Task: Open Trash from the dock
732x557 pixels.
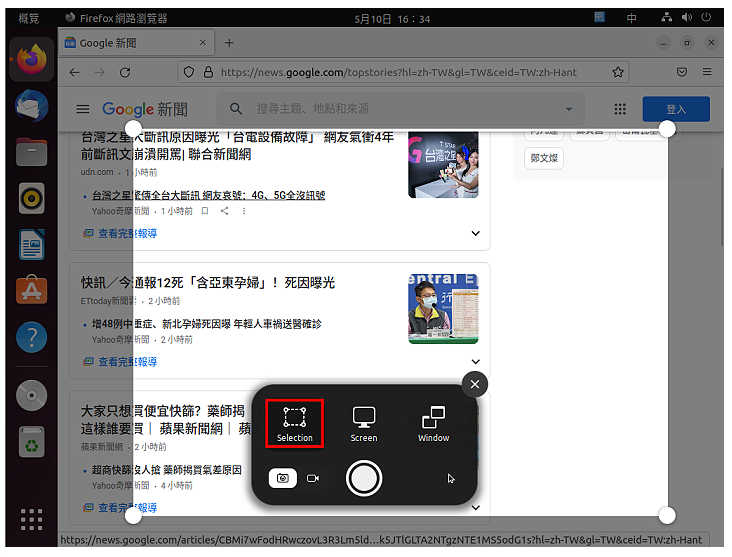Action: [32, 442]
